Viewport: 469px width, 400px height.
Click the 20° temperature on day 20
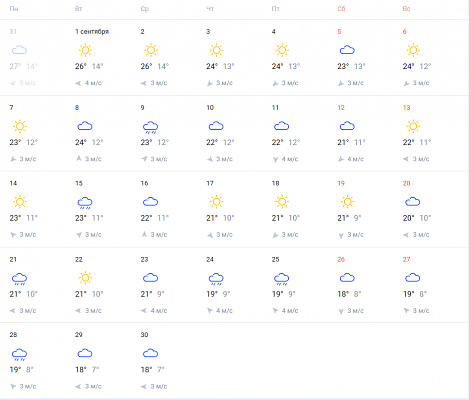pos(408,218)
